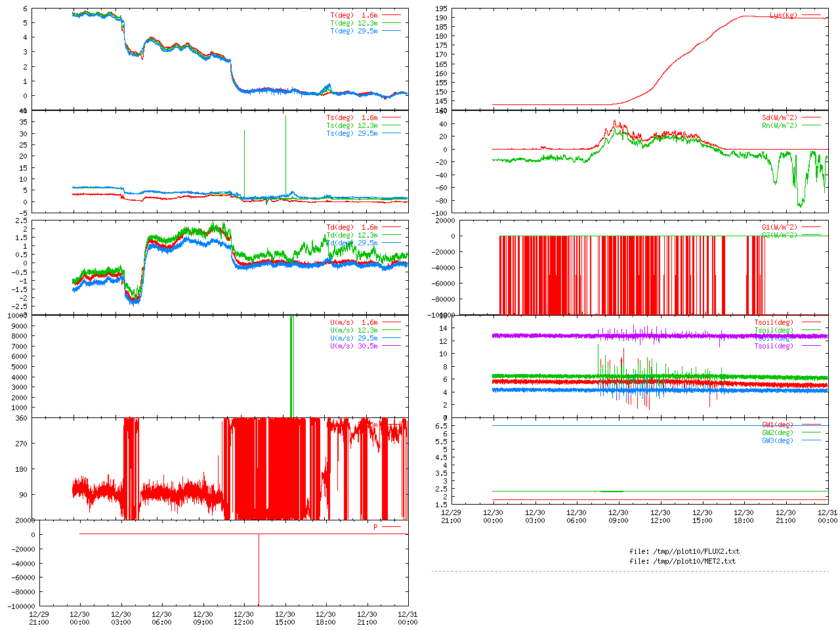Viewport: 840px width, 630px height.
Task: Click the "T(deg) 1.6m" legend label
Action: point(354,15)
